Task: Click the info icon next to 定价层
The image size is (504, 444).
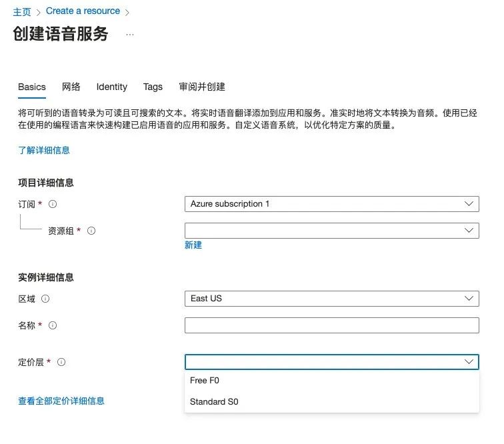Action: [x=61, y=363]
